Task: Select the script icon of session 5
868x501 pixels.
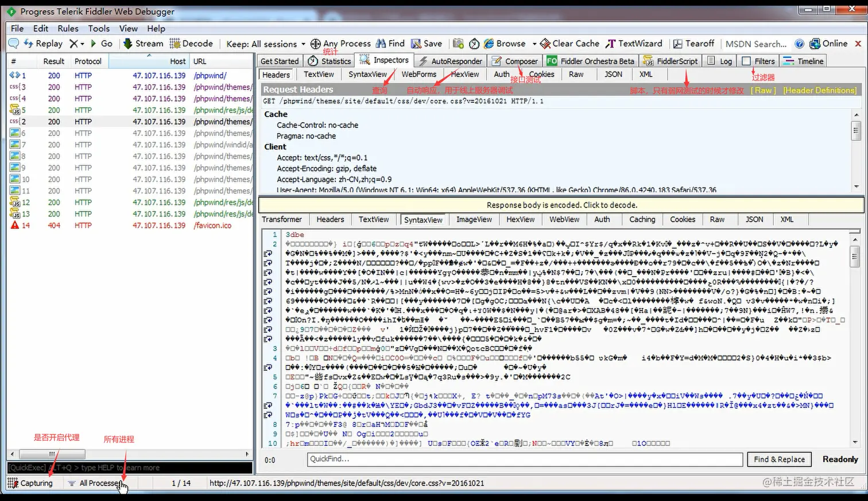Action: [15, 110]
